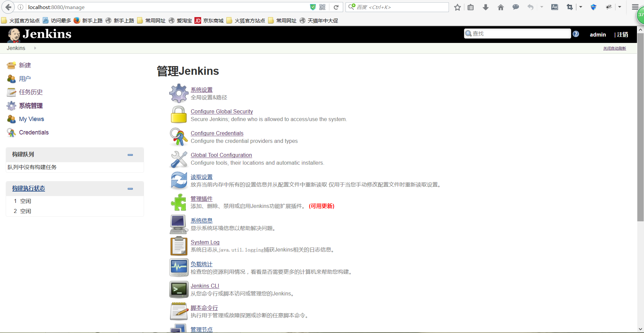Open the System Log link
The width and height of the screenshot is (644, 333).
point(205,242)
